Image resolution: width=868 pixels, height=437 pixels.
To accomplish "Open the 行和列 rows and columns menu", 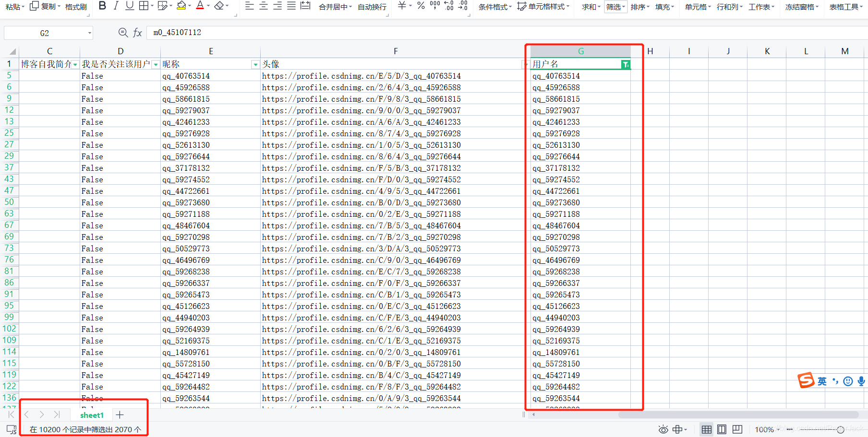I will click(730, 7).
